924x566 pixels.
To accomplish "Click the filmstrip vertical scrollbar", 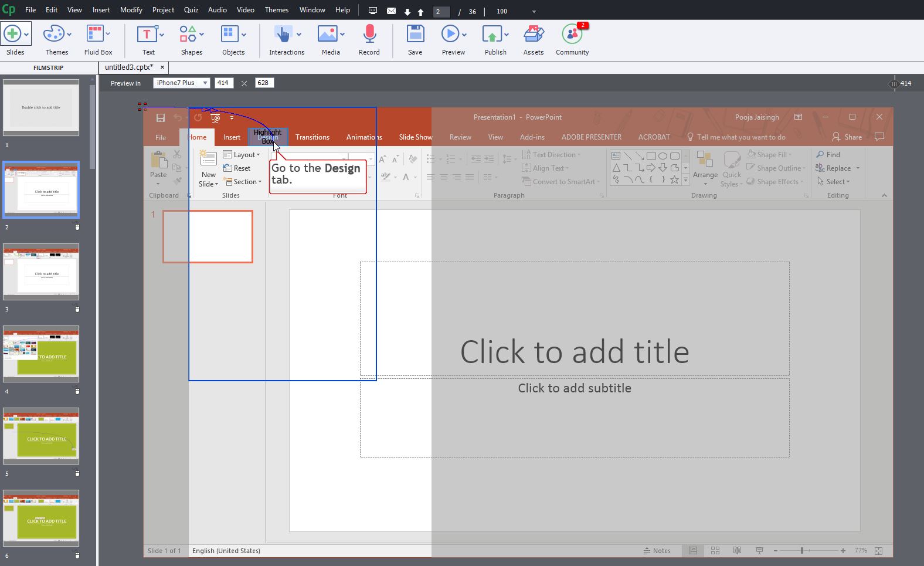I will pos(92,126).
